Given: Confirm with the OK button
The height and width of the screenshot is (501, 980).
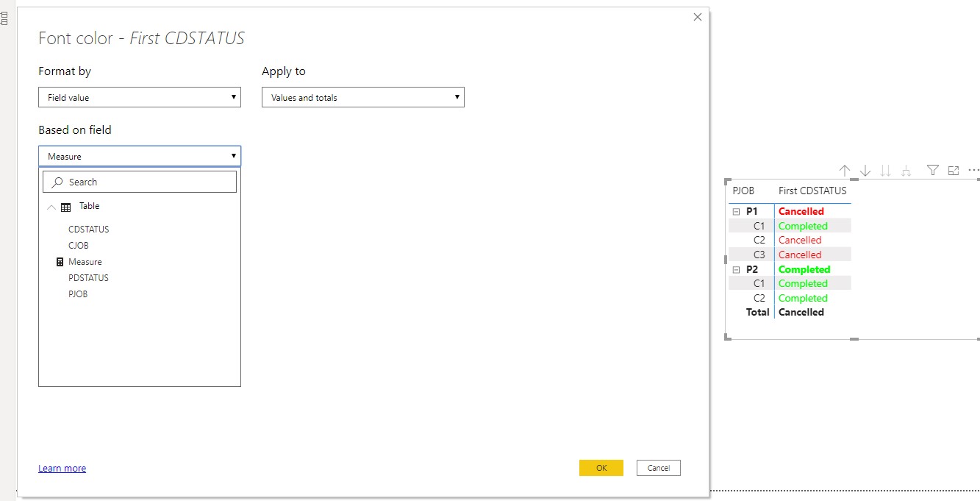Looking at the screenshot, I should coord(601,468).
